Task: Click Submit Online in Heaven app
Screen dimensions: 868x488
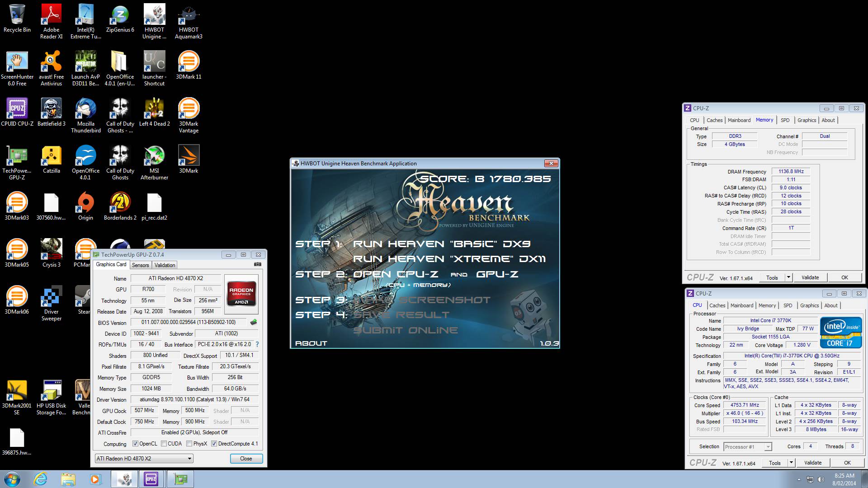Action: coord(406,330)
